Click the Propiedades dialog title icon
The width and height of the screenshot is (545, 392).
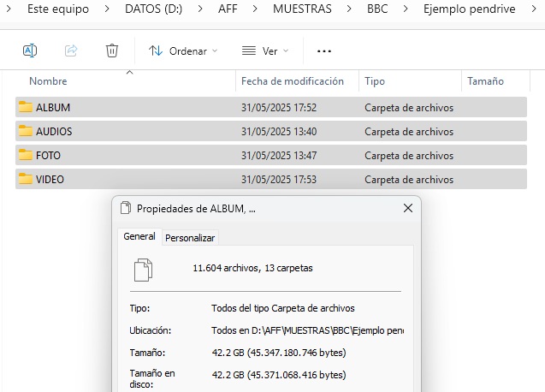126,208
